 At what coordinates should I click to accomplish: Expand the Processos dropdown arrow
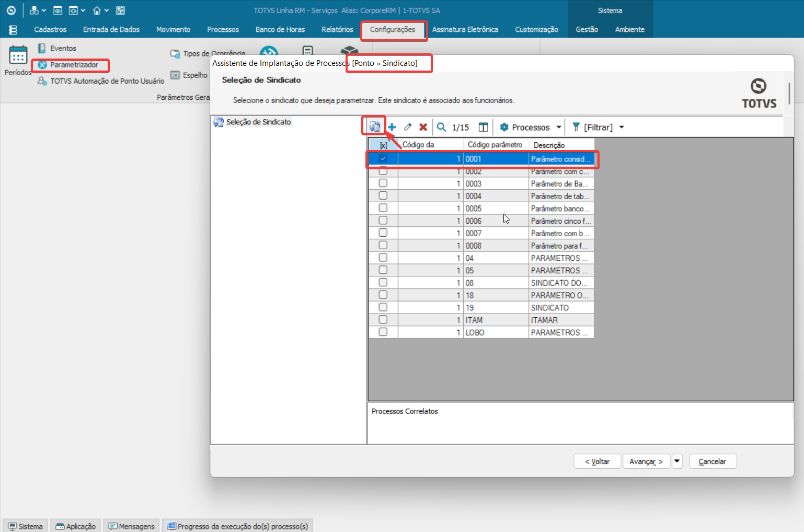pos(559,127)
